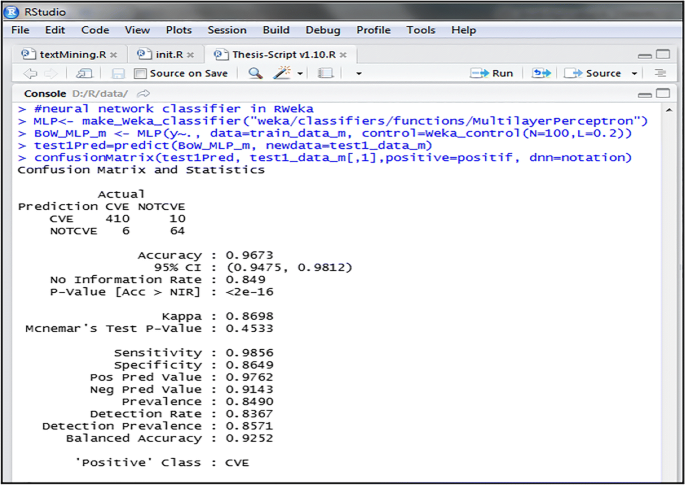The height and width of the screenshot is (485, 685).
Task: Click the Compile Report notebook icon
Action: [x=325, y=73]
